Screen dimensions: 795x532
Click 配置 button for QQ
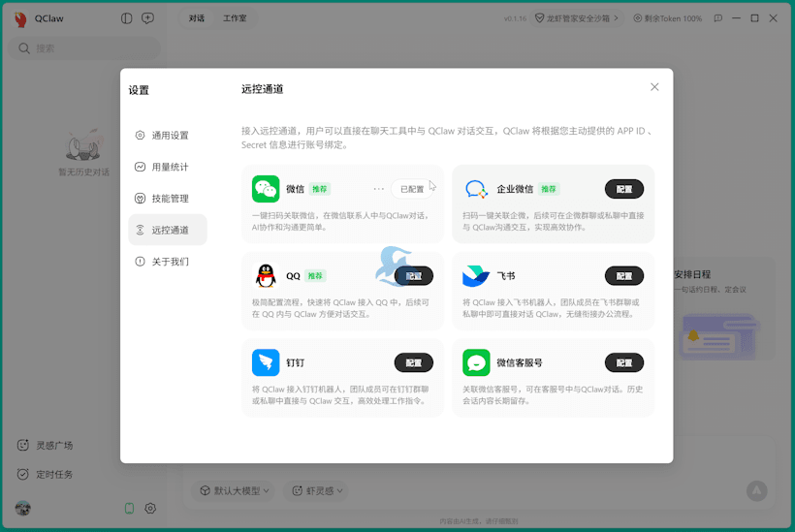click(414, 275)
